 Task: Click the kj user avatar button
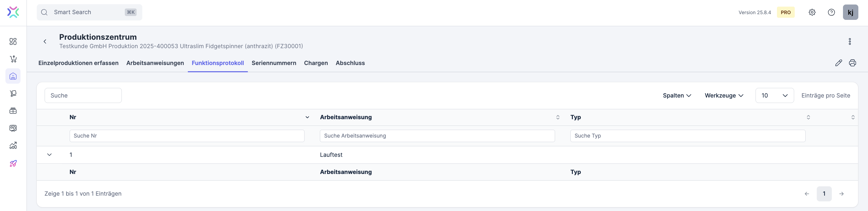click(x=851, y=12)
